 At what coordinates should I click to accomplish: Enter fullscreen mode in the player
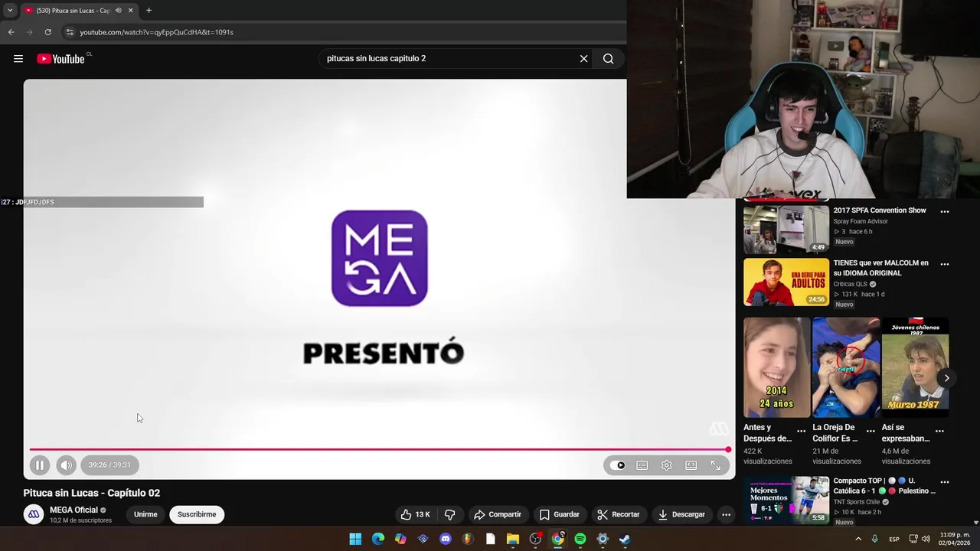click(x=716, y=465)
